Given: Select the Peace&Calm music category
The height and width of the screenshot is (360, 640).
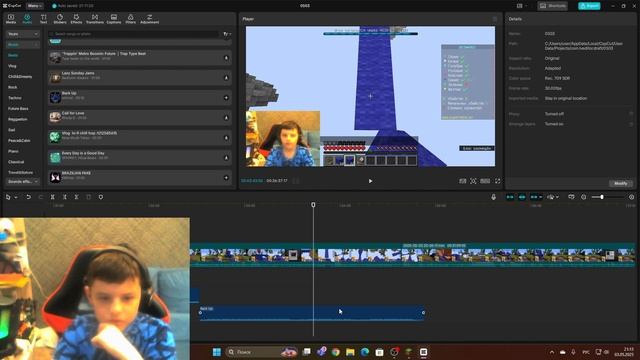Looking at the screenshot, I should pyautogui.click(x=19, y=140).
